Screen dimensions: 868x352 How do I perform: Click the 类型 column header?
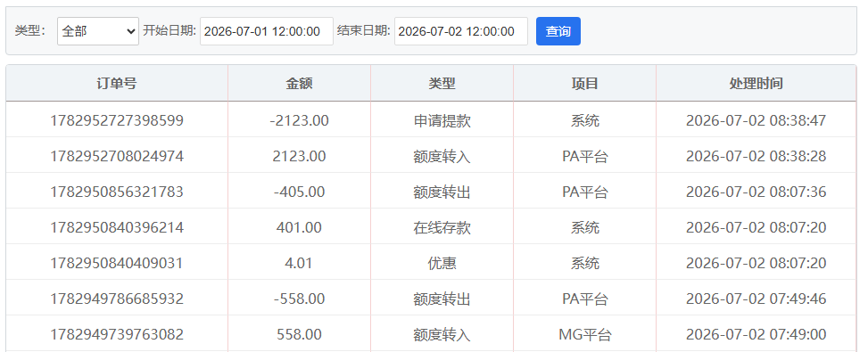442,84
